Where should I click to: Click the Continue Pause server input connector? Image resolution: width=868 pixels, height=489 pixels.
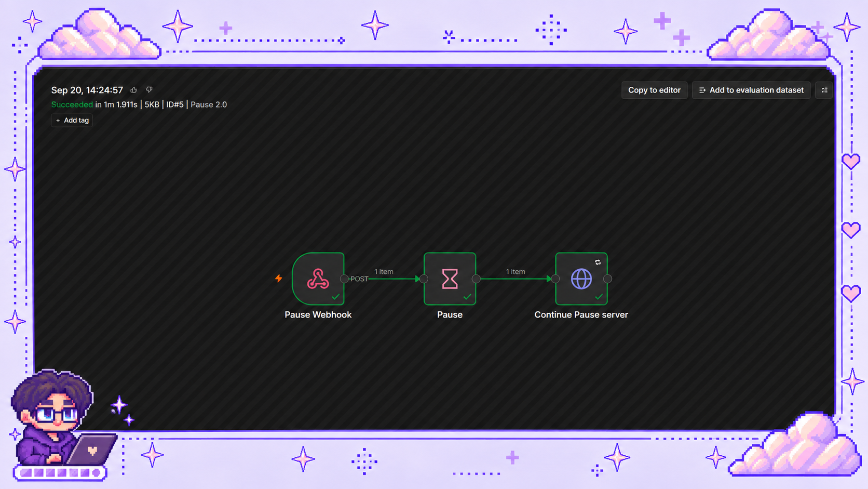click(x=555, y=279)
